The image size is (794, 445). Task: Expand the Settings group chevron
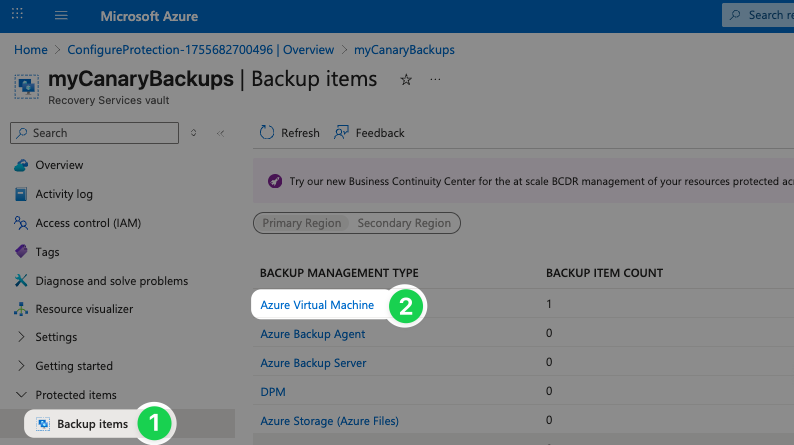click(x=21, y=337)
